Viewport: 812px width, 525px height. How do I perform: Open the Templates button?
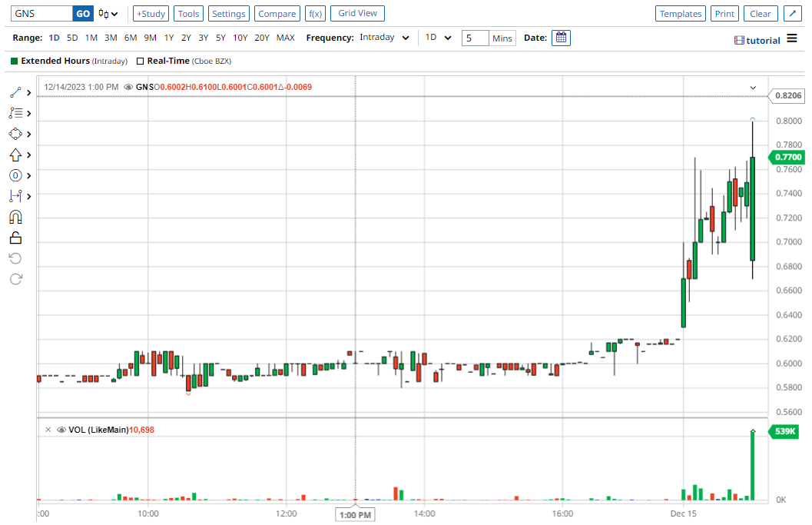click(x=681, y=14)
